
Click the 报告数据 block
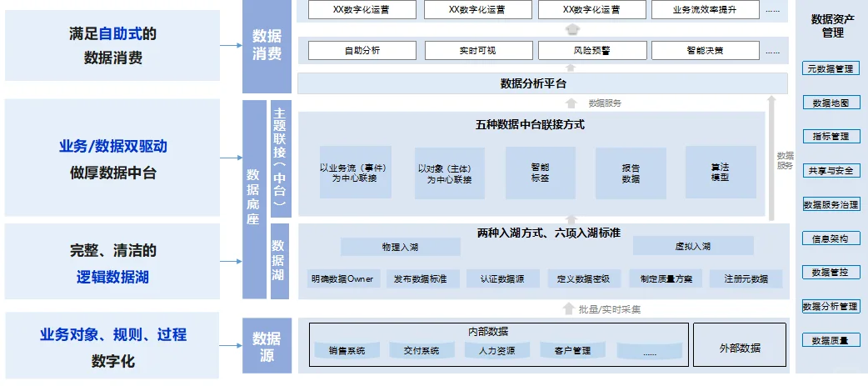[631, 173]
